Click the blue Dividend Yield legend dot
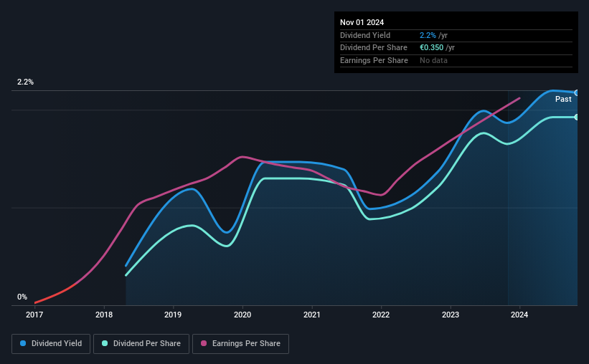Screen dimensions: 589x364 23,343
